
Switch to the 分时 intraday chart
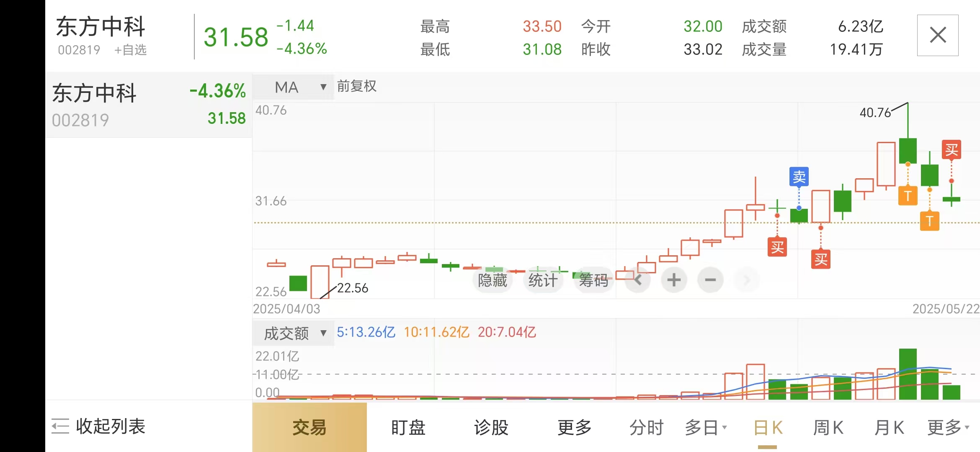point(647,427)
